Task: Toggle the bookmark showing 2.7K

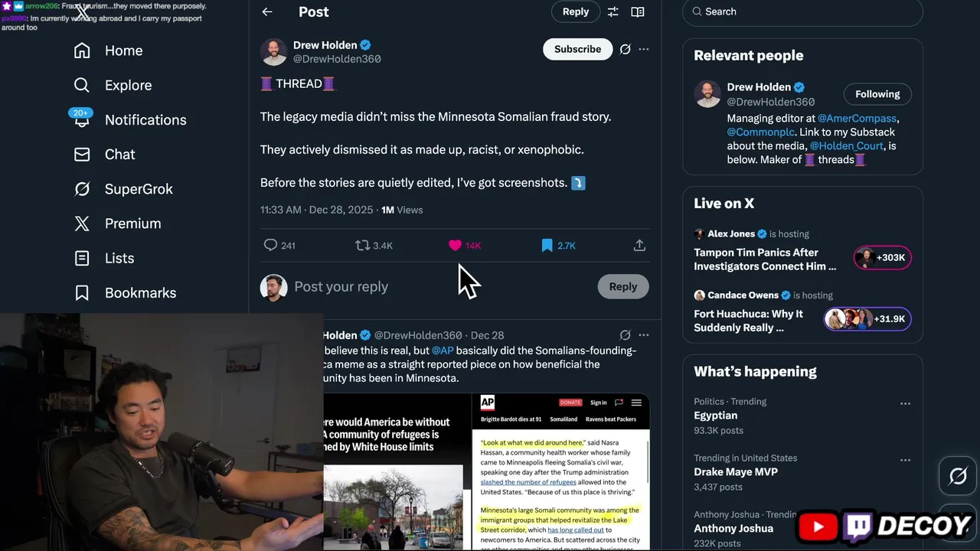Action: [x=547, y=245]
